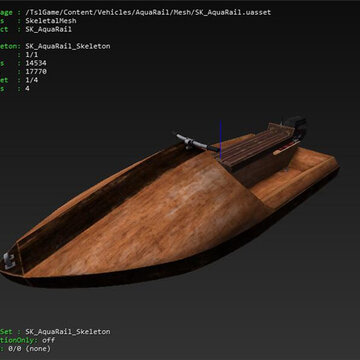Click the handlebar on the boat model
The image size is (360, 360).
[x=197, y=143]
